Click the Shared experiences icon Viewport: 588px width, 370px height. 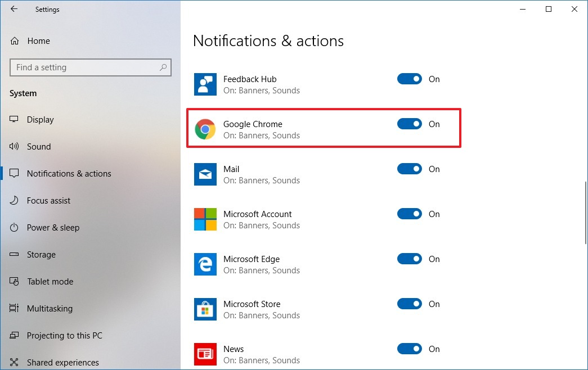[x=14, y=362]
